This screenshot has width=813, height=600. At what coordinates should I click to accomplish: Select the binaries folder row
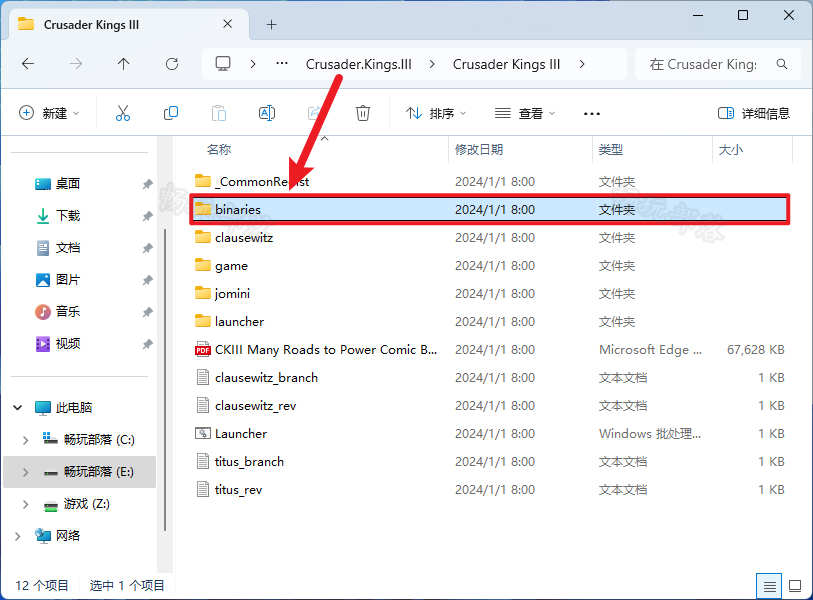click(489, 210)
